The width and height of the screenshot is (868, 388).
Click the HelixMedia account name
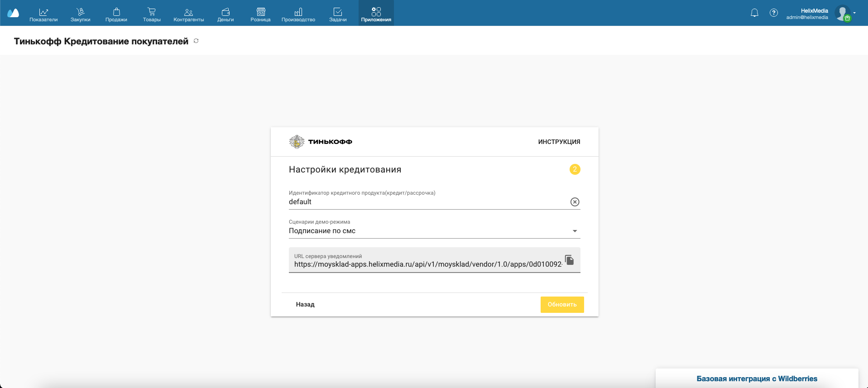pyautogui.click(x=814, y=10)
